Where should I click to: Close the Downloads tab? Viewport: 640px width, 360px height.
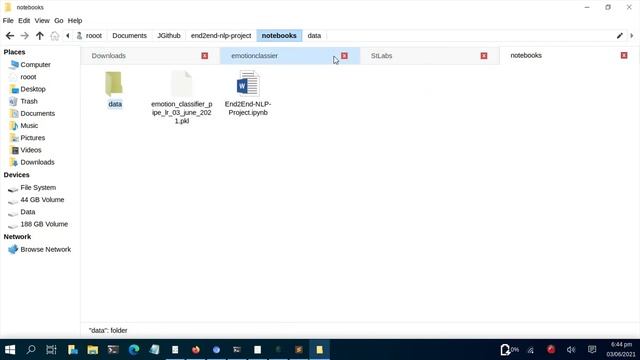204,56
